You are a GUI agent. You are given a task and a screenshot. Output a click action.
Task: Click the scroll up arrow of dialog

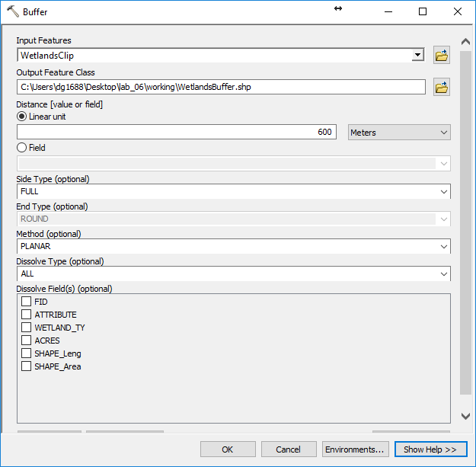pyautogui.click(x=465, y=42)
